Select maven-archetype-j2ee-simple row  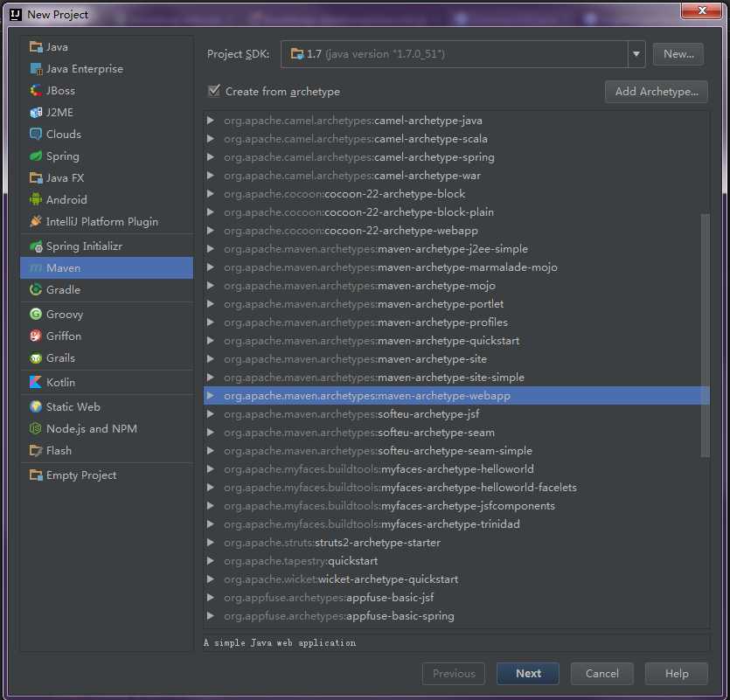(x=456, y=249)
